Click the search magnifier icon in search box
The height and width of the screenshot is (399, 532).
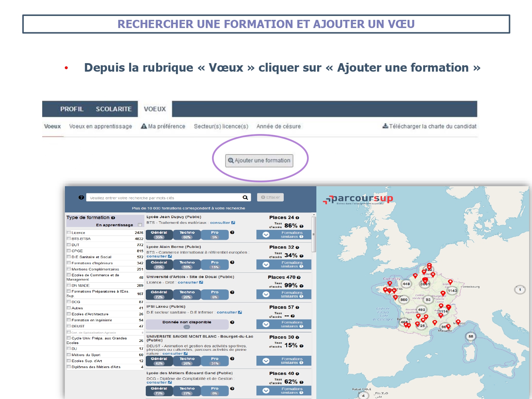245,198
